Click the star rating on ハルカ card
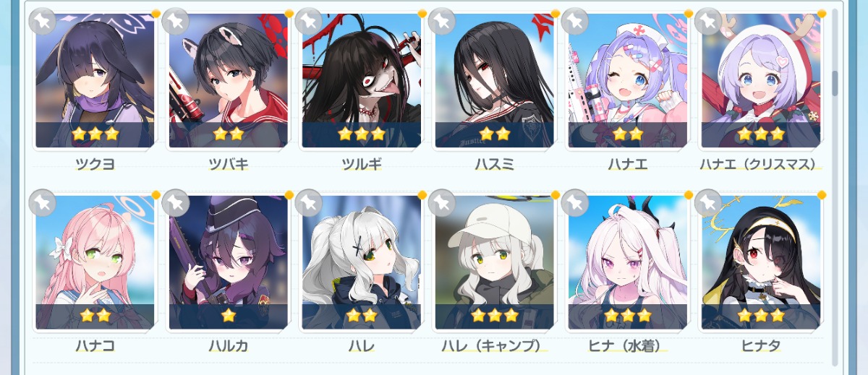 pos(229,315)
